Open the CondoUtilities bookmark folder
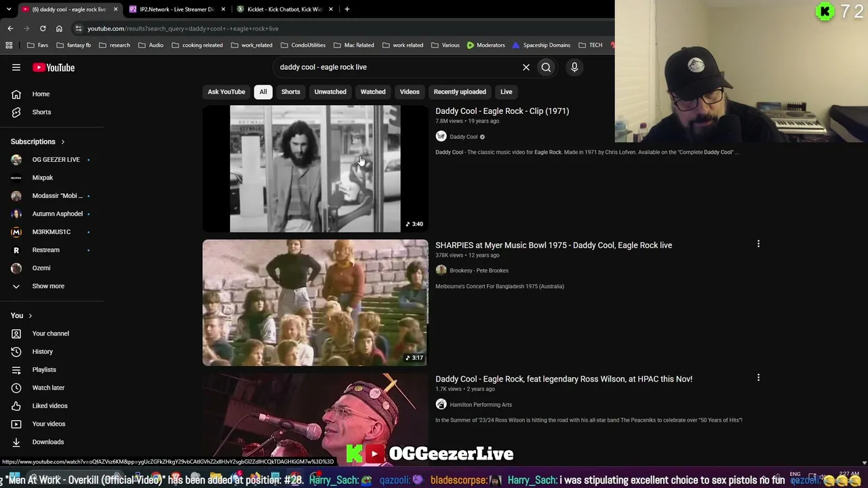This screenshot has height=488, width=868. pyautogui.click(x=303, y=45)
